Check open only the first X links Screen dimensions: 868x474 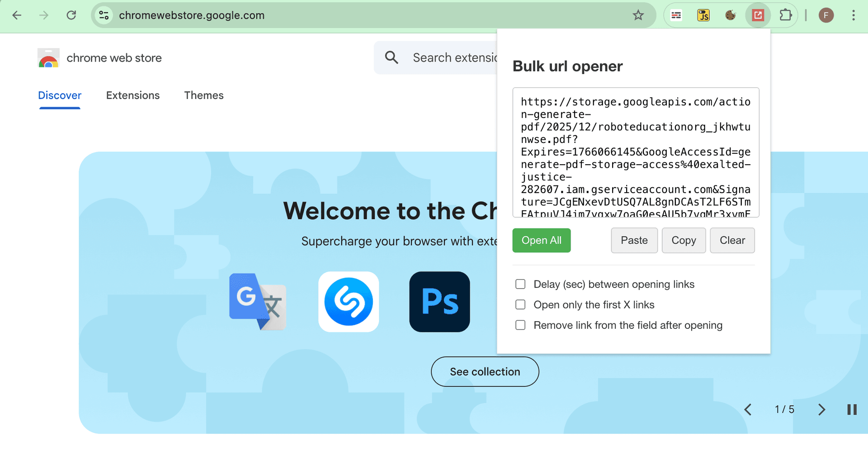pyautogui.click(x=520, y=304)
